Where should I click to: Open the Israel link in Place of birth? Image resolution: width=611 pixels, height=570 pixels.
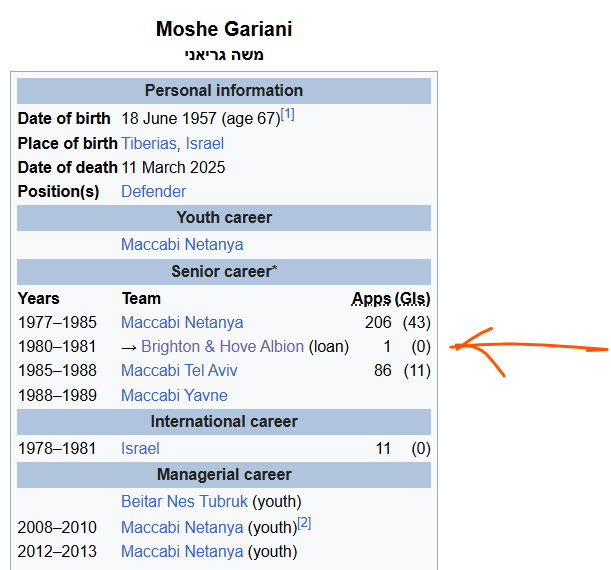point(205,143)
